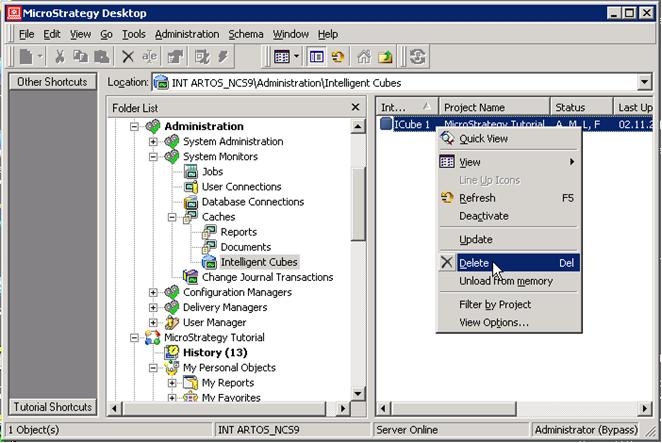Click the View mode toolbar icon
The image size is (662, 443).
(282, 57)
